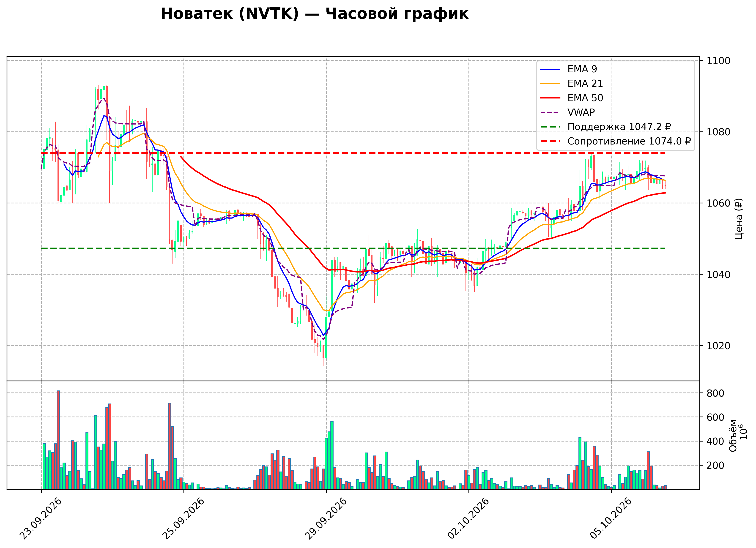Click the green dashed support sample in the legend

point(550,127)
